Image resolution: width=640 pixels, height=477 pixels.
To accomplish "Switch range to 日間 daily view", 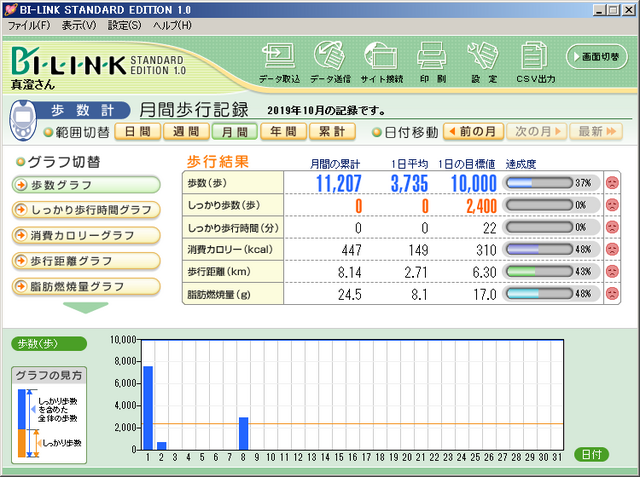I will click(138, 132).
